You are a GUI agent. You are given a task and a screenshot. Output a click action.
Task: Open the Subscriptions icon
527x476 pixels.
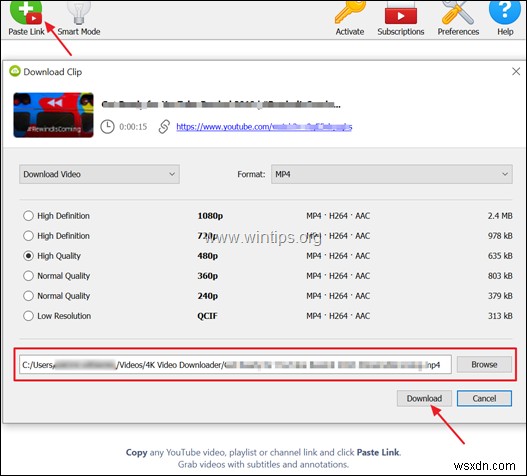pyautogui.click(x=401, y=12)
